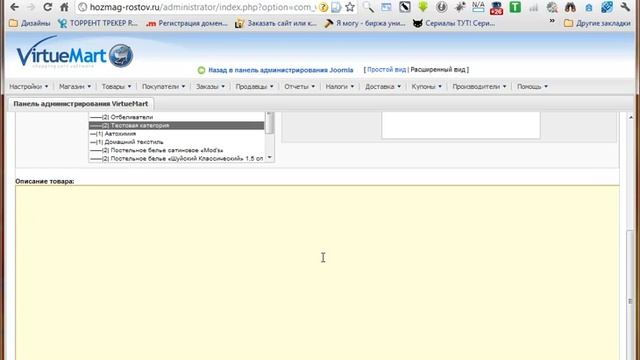Viewport: 640px width, 360px height.
Task: Open the browser home page
Action: pos(64,7)
